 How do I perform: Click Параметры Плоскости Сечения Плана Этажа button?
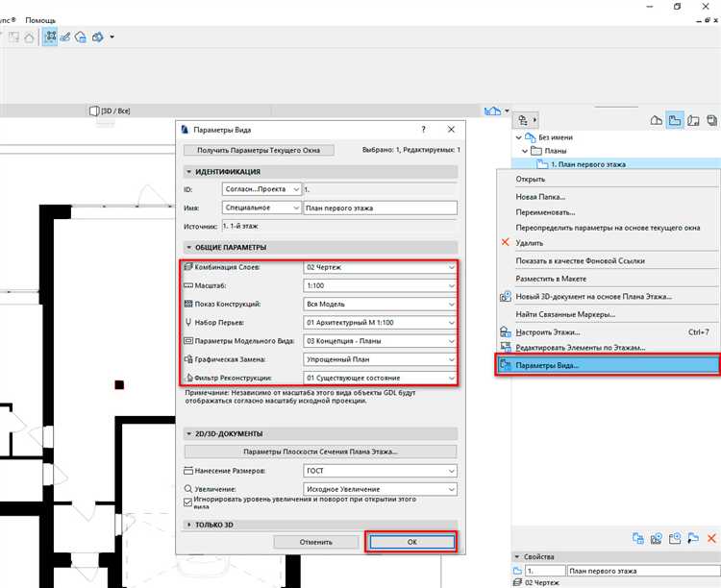320,452
